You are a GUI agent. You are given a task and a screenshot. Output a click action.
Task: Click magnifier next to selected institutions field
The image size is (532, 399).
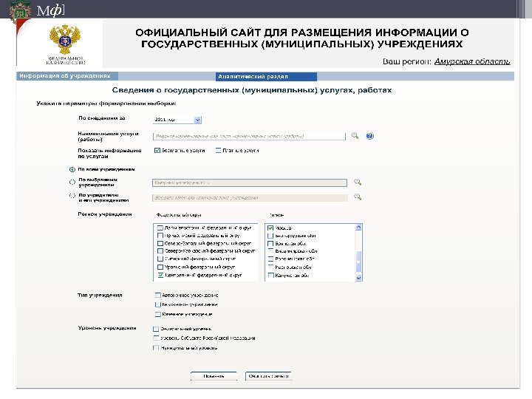[358, 183]
